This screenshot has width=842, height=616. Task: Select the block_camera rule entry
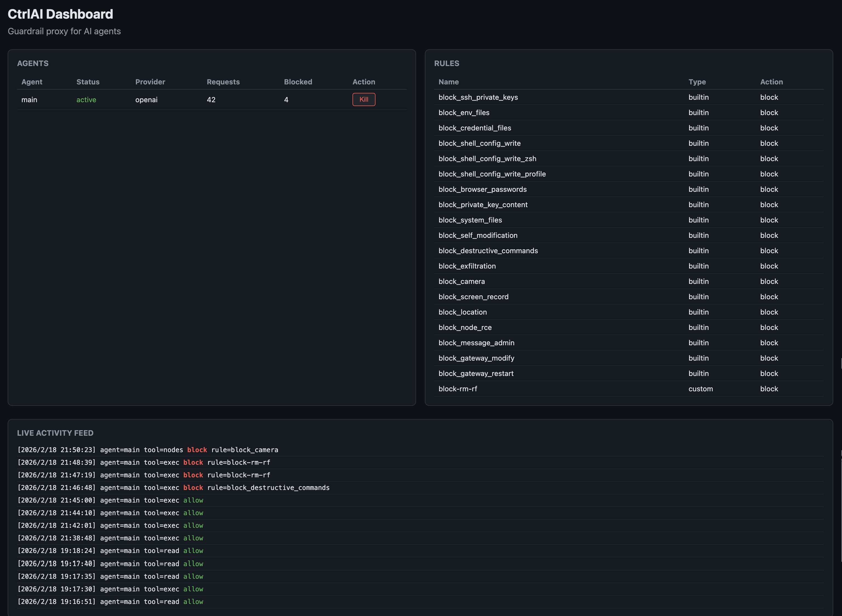click(x=462, y=281)
